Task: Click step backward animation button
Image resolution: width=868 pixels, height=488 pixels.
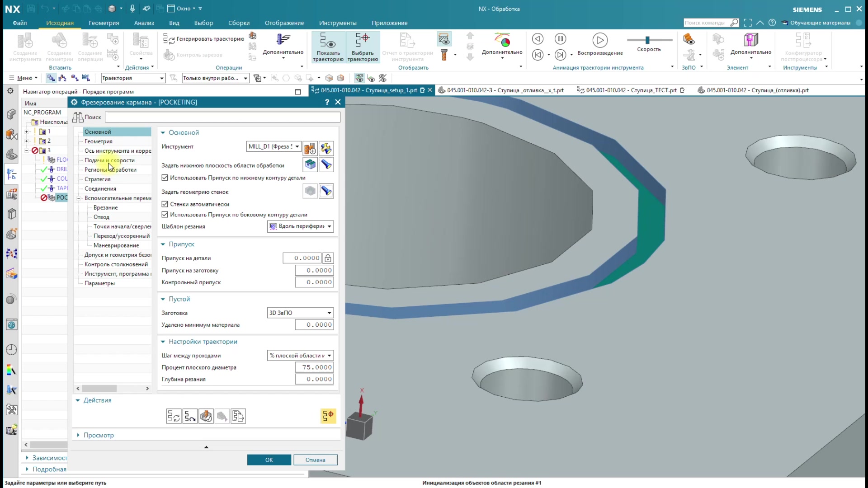Action: tap(538, 39)
